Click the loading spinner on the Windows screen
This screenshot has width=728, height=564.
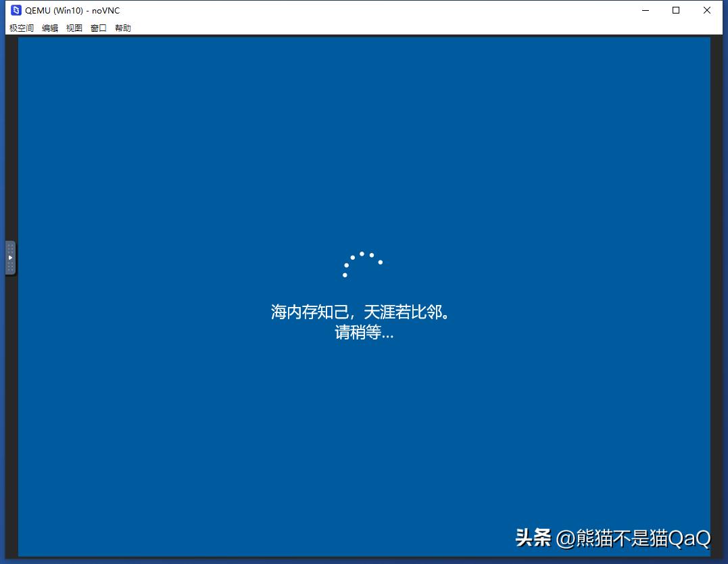click(363, 264)
